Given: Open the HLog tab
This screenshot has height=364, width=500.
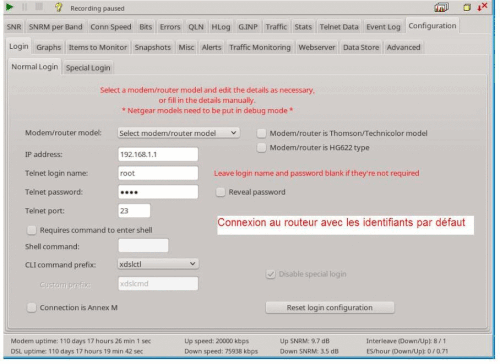Looking at the screenshot, I should pyautogui.click(x=221, y=27).
